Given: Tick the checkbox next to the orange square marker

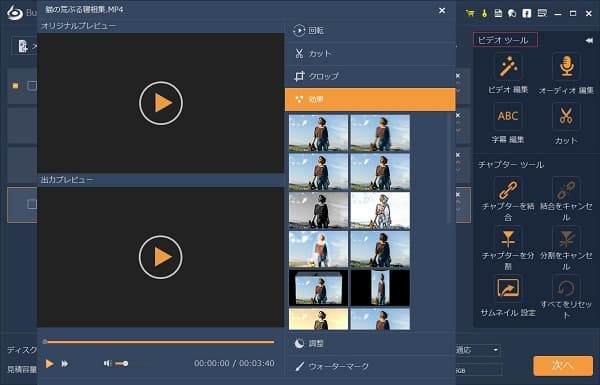Looking at the screenshot, I should (32, 86).
